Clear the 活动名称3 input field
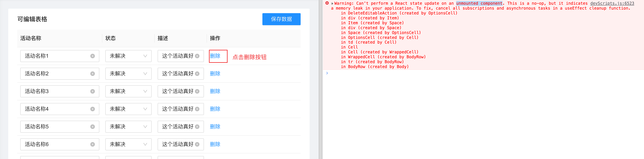644x159 pixels. point(93,91)
